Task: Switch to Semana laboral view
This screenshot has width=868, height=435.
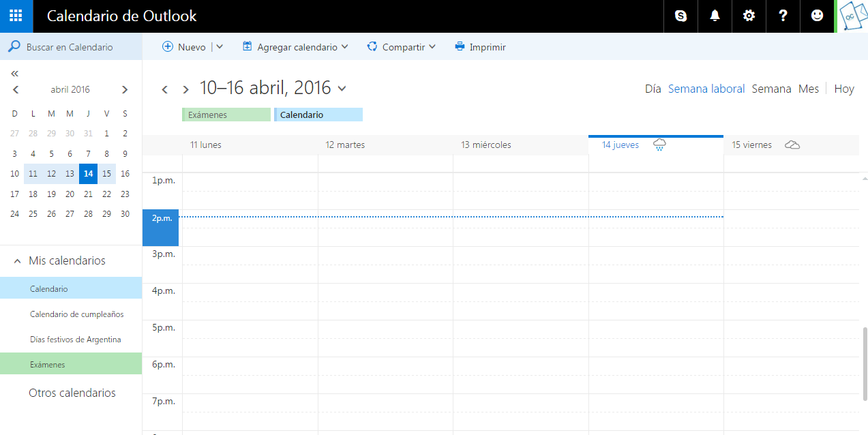Action: pyautogui.click(x=706, y=89)
